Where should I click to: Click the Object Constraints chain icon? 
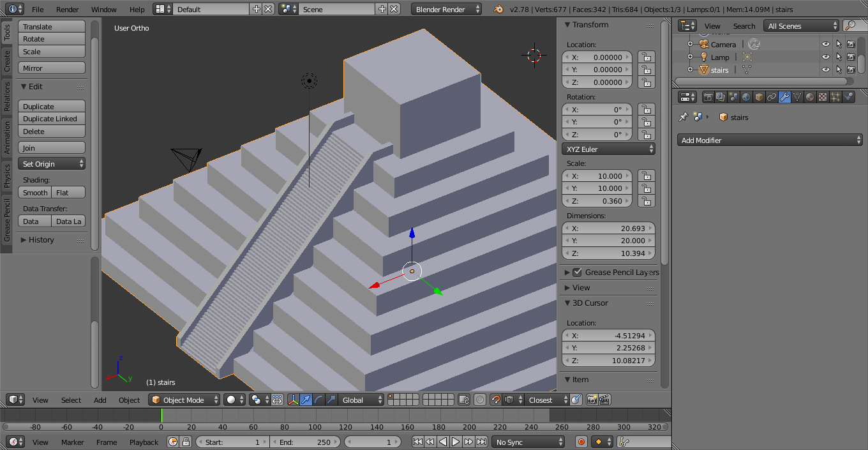click(x=772, y=97)
